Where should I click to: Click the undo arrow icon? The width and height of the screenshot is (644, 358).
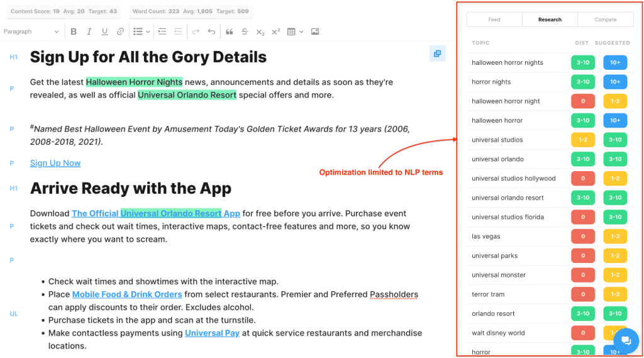[x=211, y=31]
